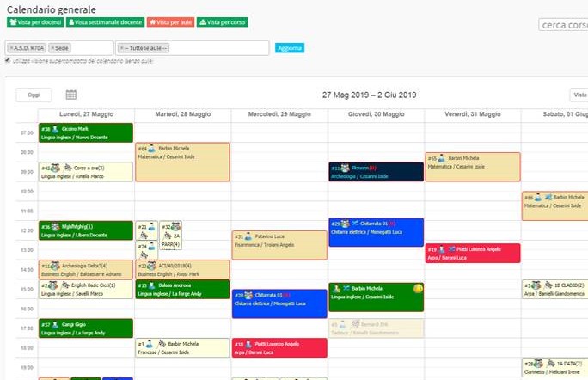Click checkered flag icon in Corso a ore
This screenshot has height=380, width=588.
(68, 168)
